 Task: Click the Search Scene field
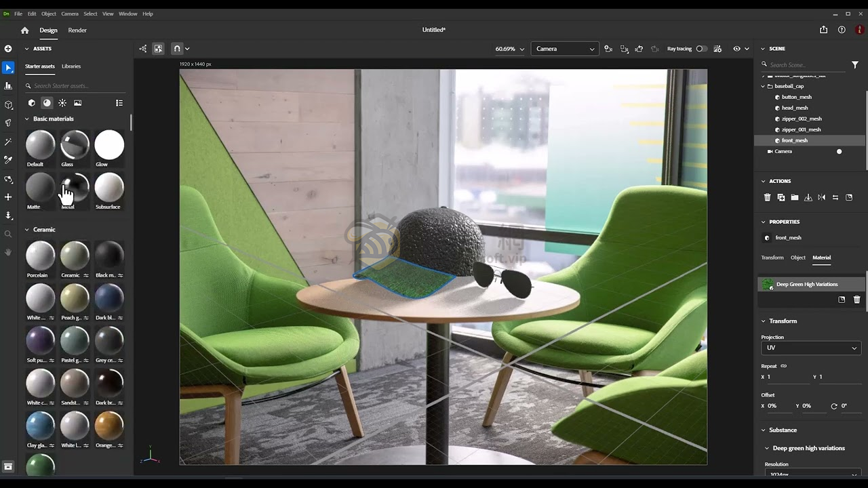pyautogui.click(x=804, y=65)
